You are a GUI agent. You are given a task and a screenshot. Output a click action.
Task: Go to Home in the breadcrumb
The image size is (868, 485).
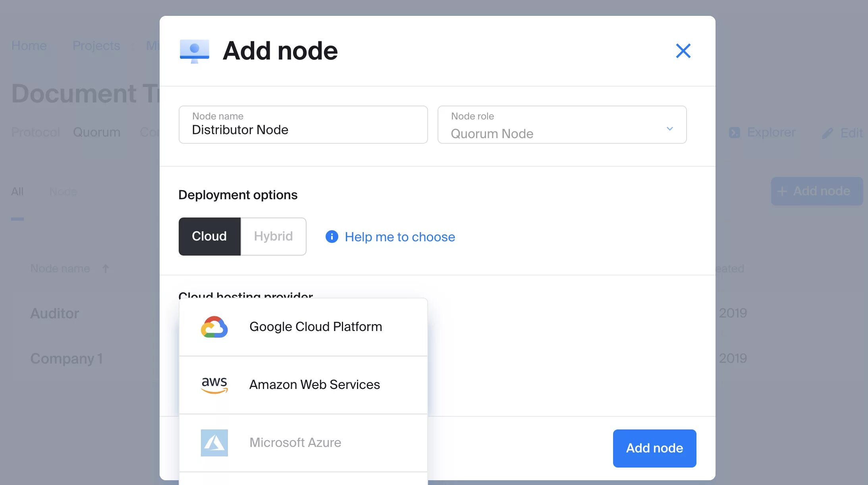click(x=29, y=46)
